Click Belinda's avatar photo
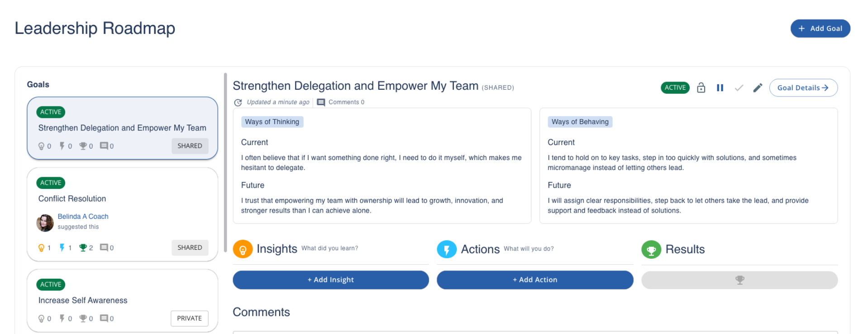 point(45,223)
